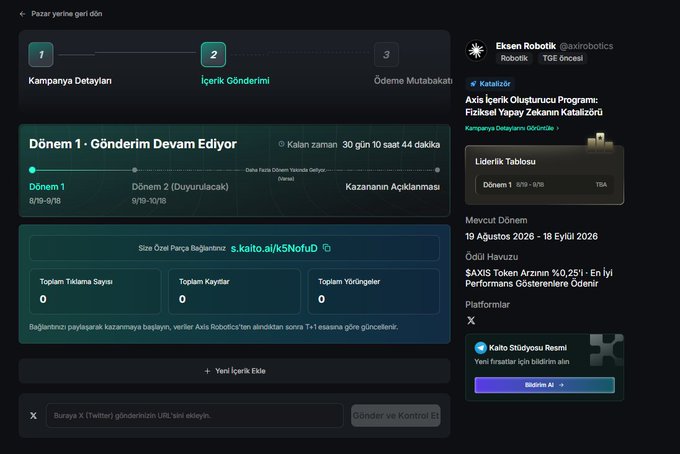This screenshot has height=454, width=680.
Task: Click the Dönem 1 timeline marker dot
Action: point(32,170)
